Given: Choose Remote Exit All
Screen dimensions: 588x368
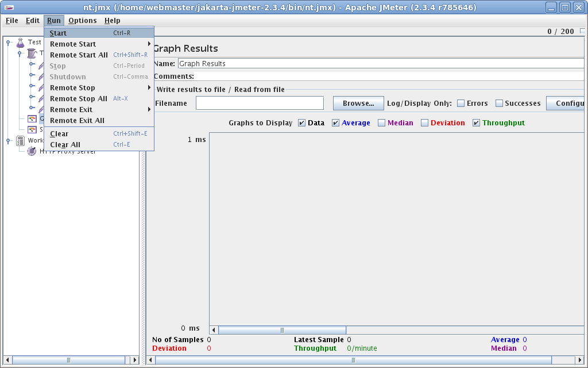Looking at the screenshot, I should tap(99, 120).
